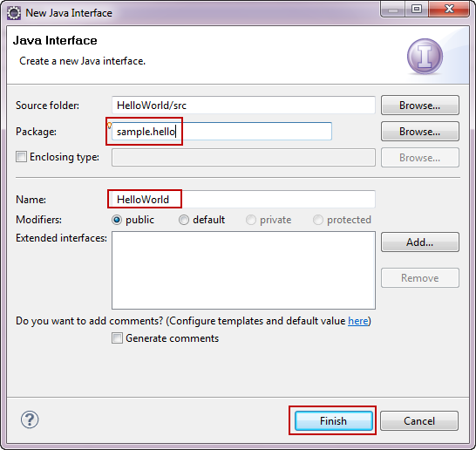The width and height of the screenshot is (476, 450).
Task: Browse for the Package
Action: (420, 132)
